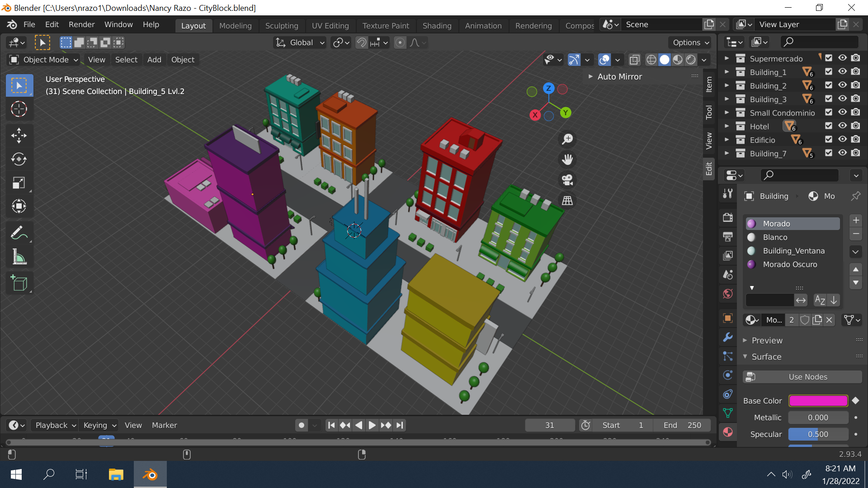Click the pan view hand icon
The image size is (868, 488).
point(567,160)
